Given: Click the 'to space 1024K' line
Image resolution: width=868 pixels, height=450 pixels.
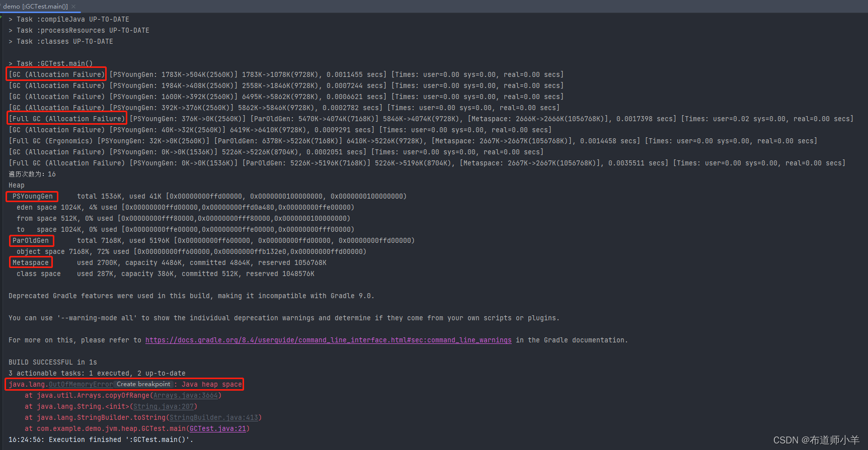Looking at the screenshot, I should coord(185,230).
